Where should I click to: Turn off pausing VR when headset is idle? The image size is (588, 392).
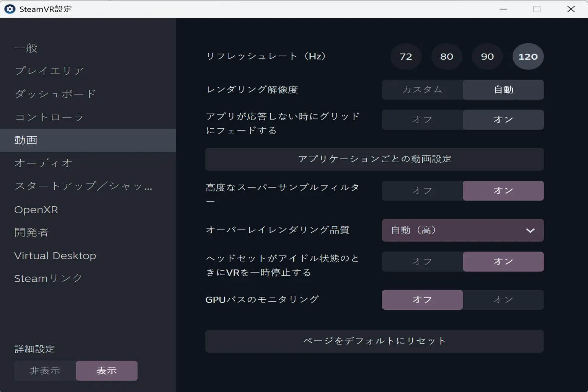pyautogui.click(x=422, y=261)
